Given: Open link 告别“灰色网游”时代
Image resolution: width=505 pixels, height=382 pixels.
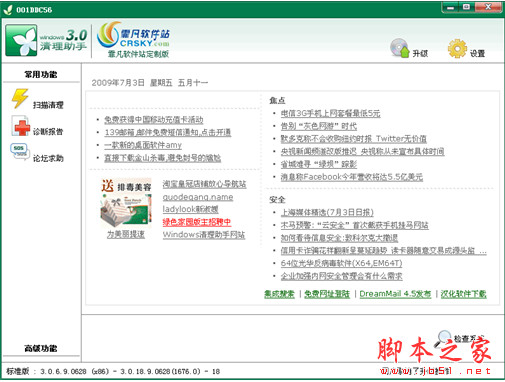Looking at the screenshot, I should (x=319, y=126).
